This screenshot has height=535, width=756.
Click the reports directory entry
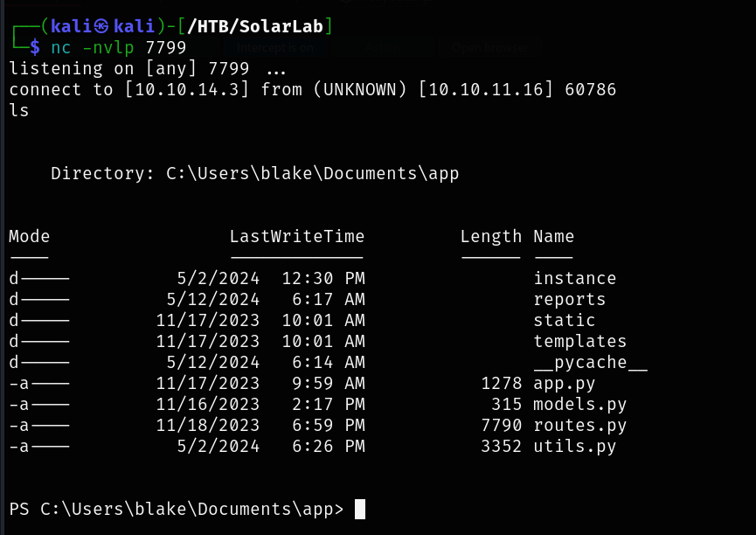[569, 300]
